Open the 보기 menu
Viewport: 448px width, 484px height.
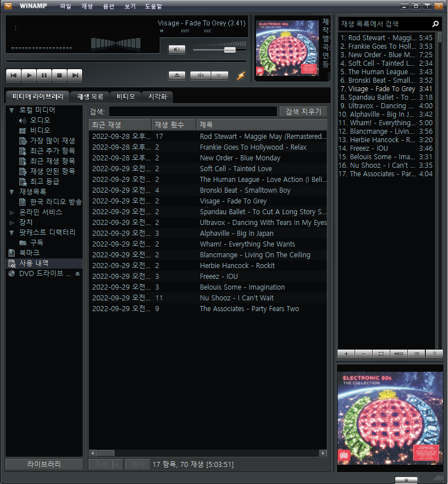click(130, 6)
